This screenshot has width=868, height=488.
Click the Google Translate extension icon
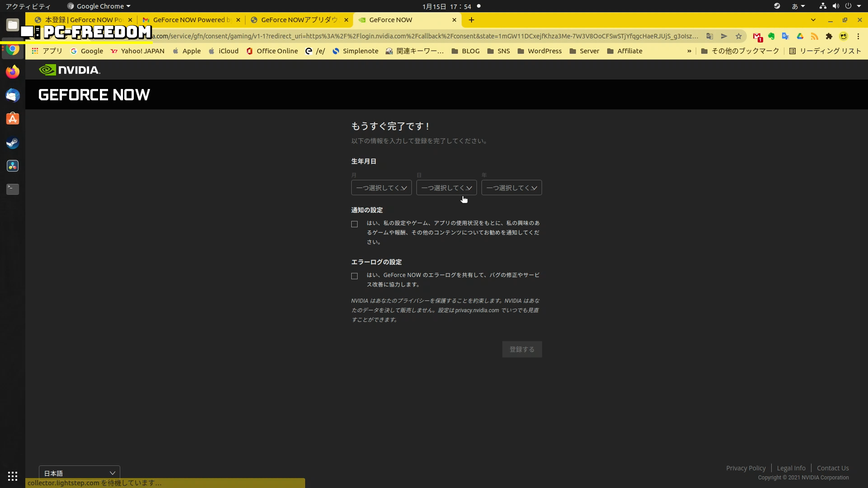click(786, 36)
